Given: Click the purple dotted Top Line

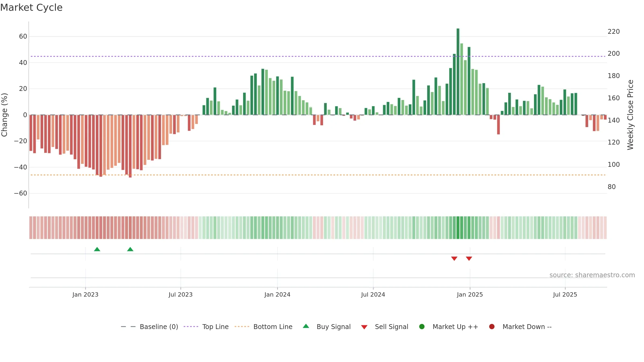Looking at the screenshot, I should tap(318, 56).
